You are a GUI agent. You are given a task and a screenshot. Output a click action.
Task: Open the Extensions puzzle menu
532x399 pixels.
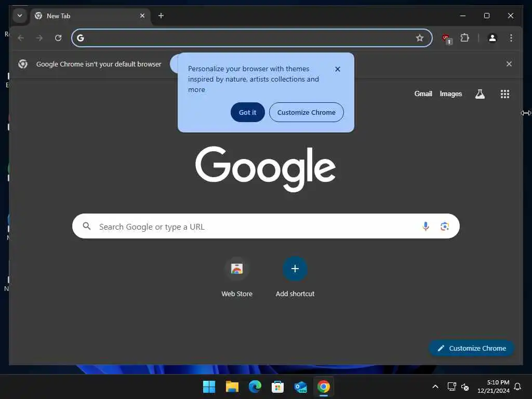(x=464, y=37)
